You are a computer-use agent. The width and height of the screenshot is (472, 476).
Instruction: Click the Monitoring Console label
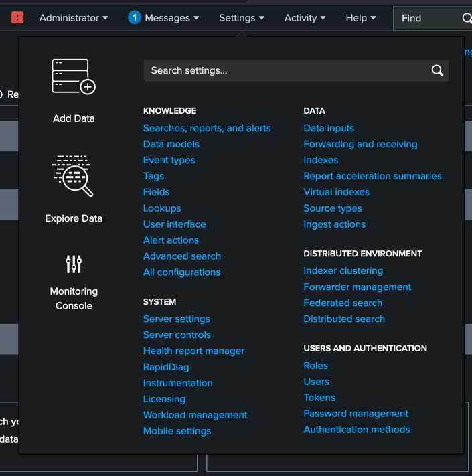click(x=74, y=299)
